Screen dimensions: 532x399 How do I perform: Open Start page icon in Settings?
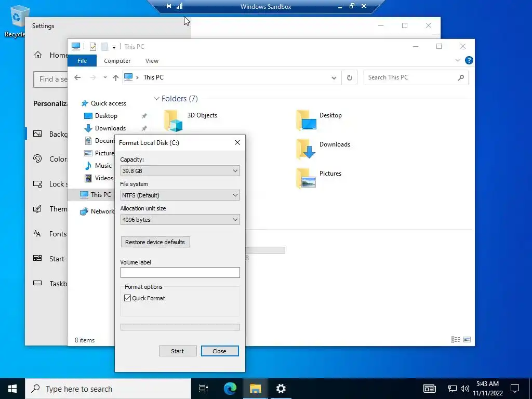[37, 258]
